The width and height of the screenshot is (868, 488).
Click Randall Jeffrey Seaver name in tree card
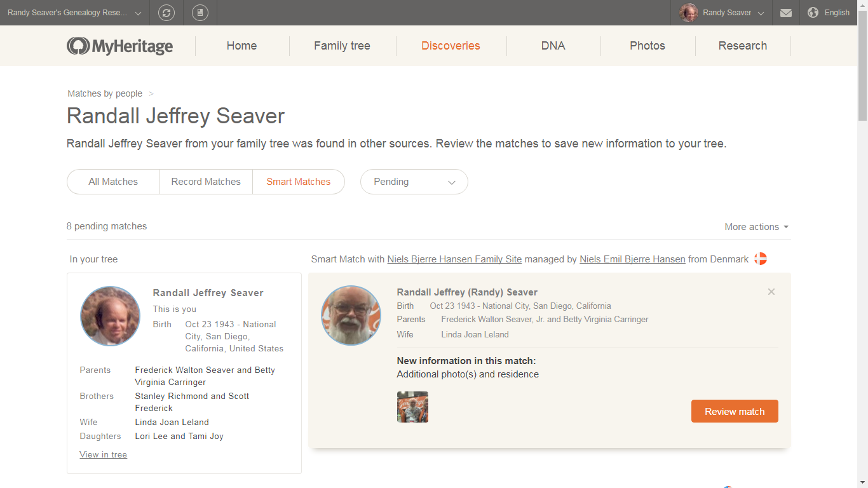point(208,293)
